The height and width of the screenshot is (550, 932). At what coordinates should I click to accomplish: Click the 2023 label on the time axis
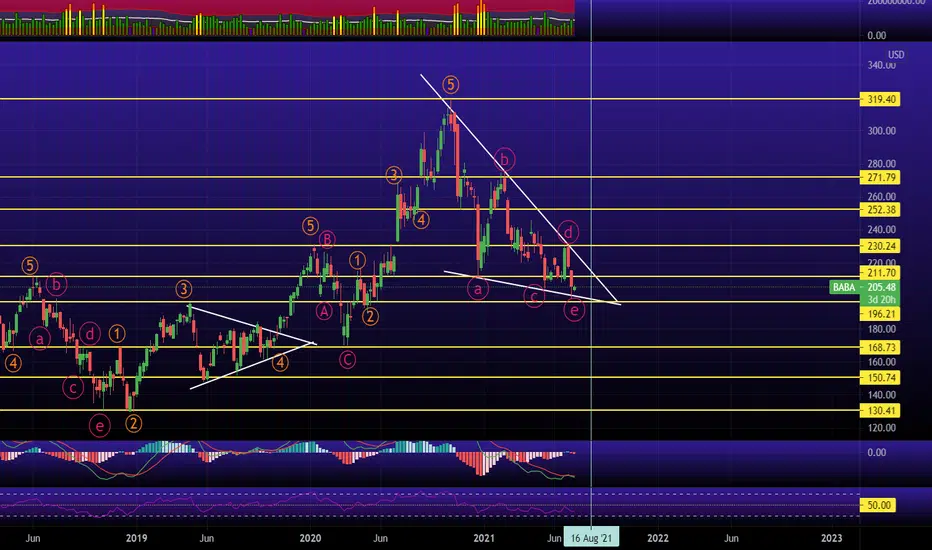tap(831, 538)
